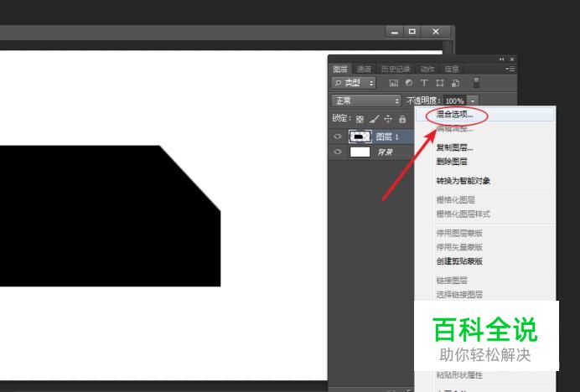This screenshot has width=580, height=392.
Task: Choose 创建剪贴蒙版 from context menu
Action: click(x=485, y=261)
